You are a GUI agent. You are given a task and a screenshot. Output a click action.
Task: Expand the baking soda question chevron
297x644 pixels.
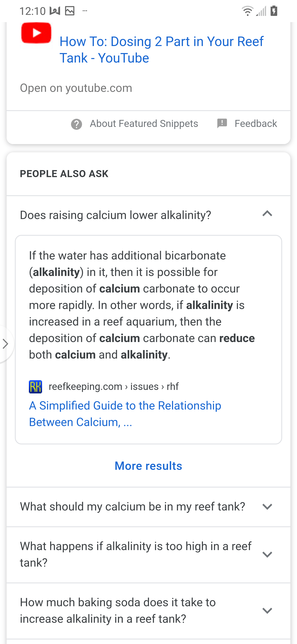267,611
